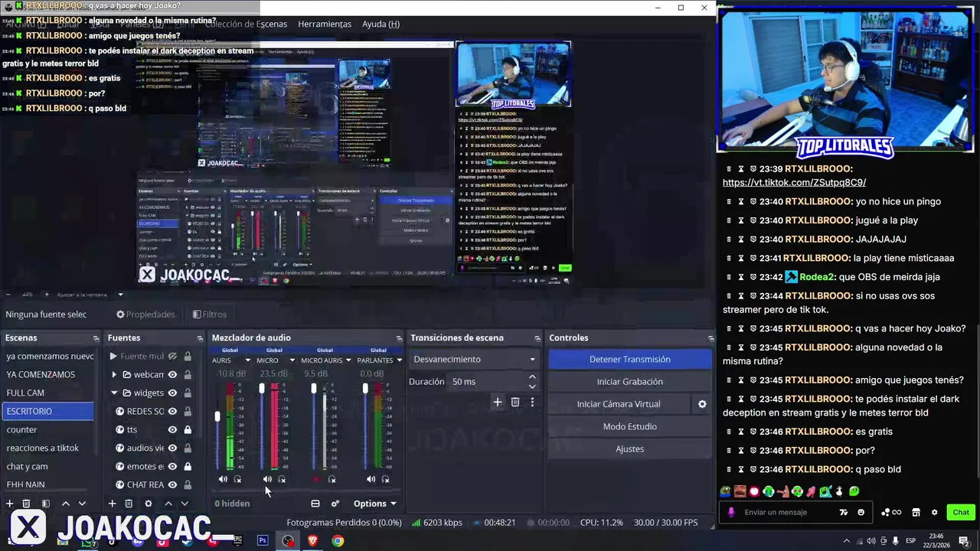980x551 pixels.
Task: Toggle visibility of tts source
Action: [172, 429]
